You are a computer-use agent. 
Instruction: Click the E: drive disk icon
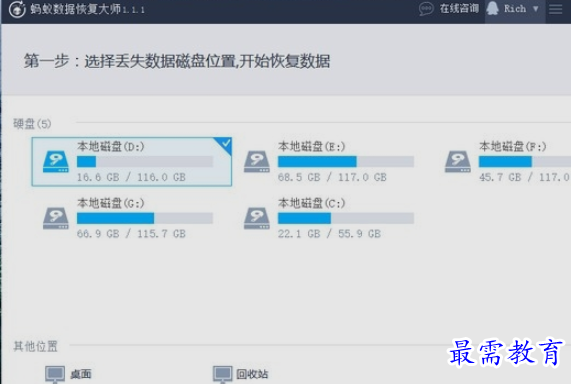(x=257, y=162)
